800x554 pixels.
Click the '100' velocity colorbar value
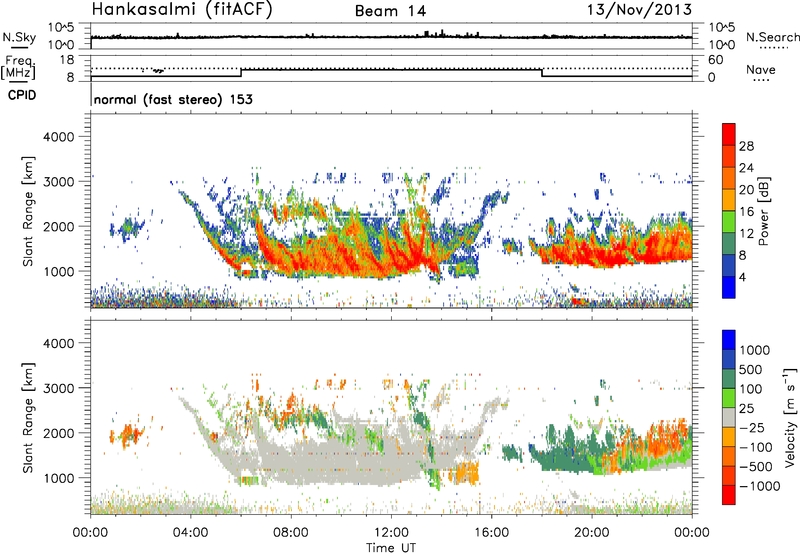[x=751, y=389]
